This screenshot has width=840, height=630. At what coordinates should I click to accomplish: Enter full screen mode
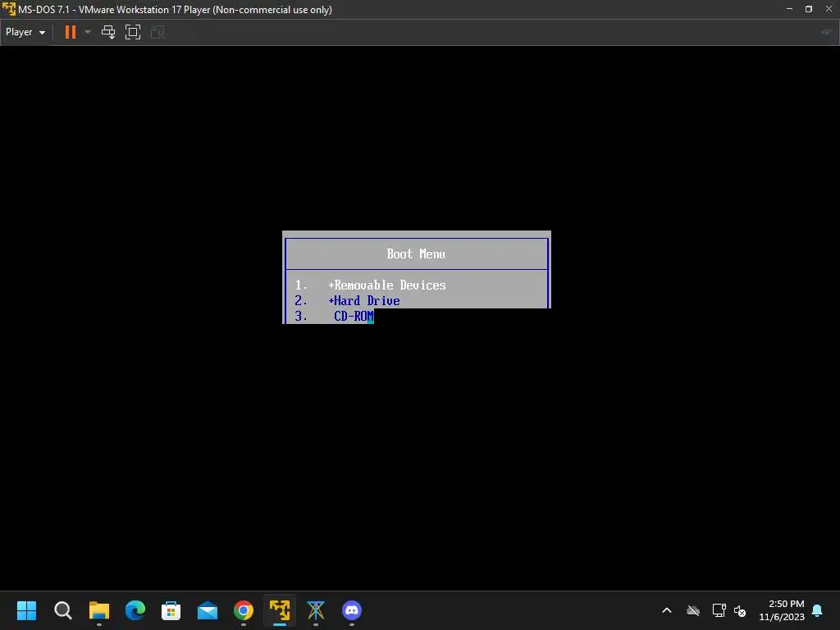coord(133,32)
